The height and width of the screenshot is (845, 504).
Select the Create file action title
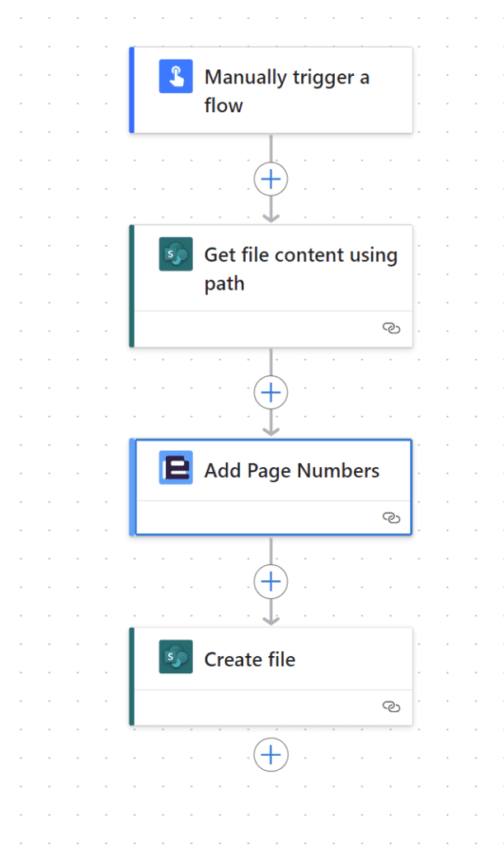tap(249, 659)
